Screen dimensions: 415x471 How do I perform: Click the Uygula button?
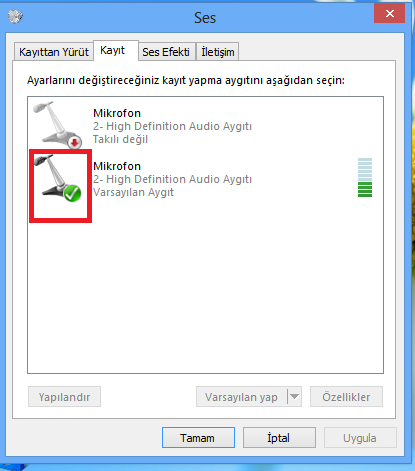pos(360,438)
